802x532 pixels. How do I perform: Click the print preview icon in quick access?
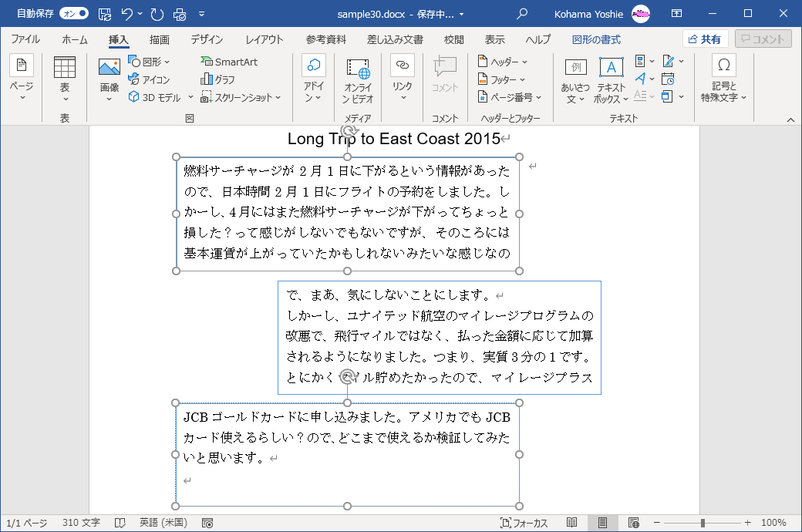click(180, 15)
